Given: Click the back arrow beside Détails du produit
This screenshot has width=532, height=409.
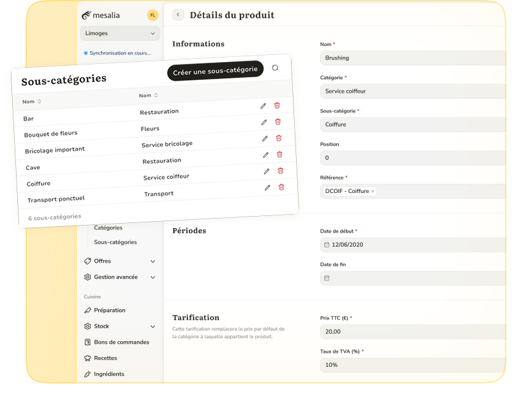Looking at the screenshot, I should (178, 15).
